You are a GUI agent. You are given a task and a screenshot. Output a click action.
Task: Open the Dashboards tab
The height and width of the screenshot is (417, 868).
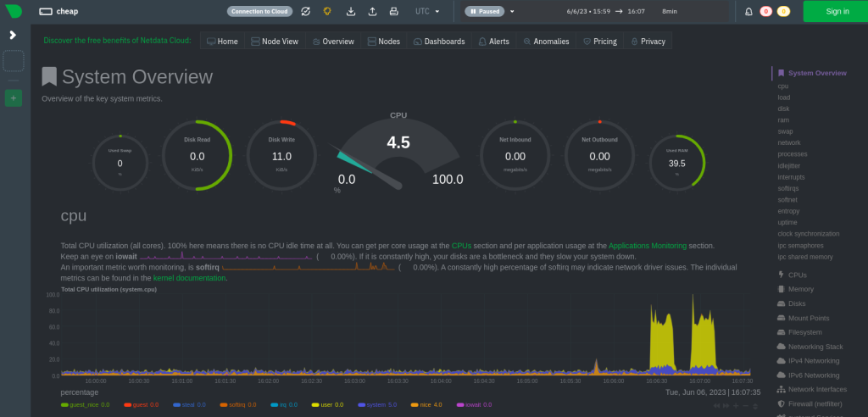click(440, 41)
